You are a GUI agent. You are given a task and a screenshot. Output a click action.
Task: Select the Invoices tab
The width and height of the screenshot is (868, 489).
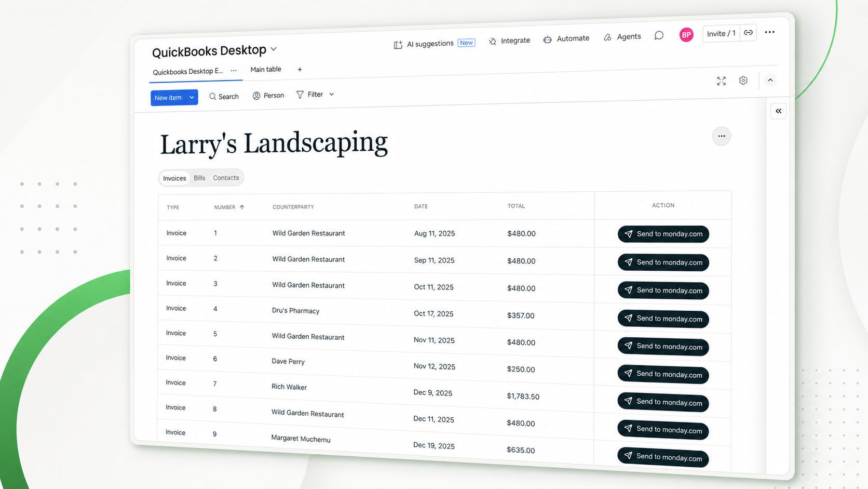coord(174,178)
